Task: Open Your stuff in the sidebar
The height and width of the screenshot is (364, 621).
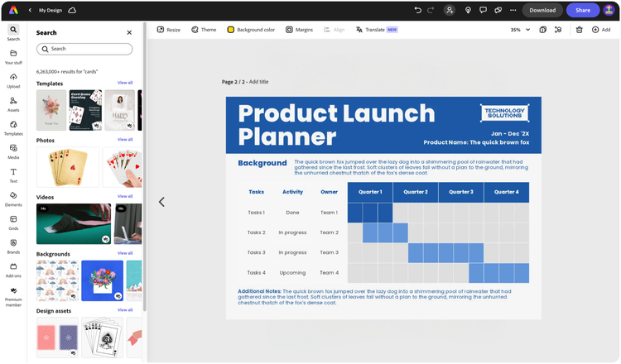Action: point(13,57)
